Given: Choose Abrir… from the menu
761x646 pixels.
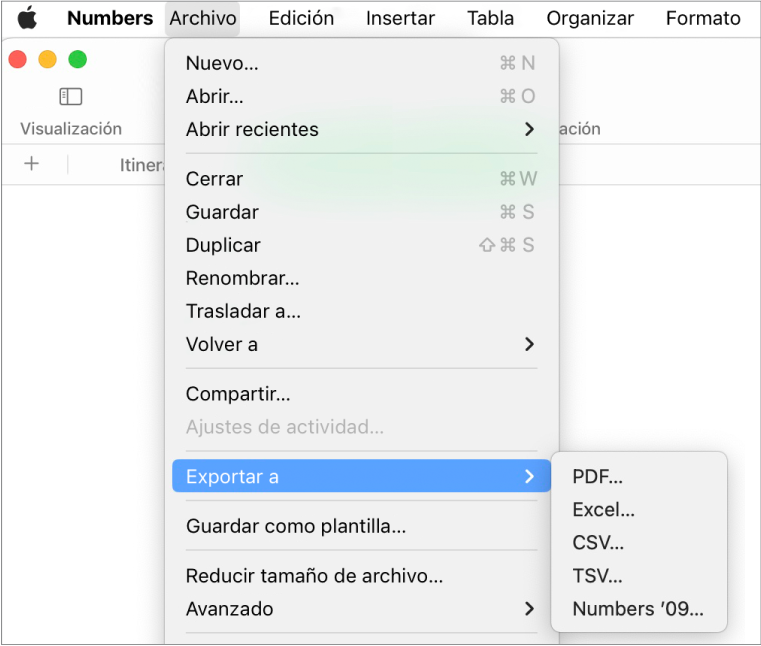Looking at the screenshot, I should click(x=362, y=96).
